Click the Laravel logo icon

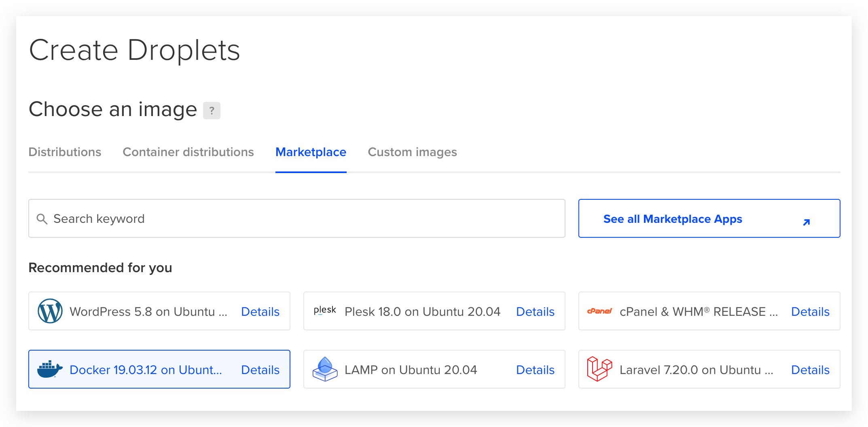[x=599, y=369]
